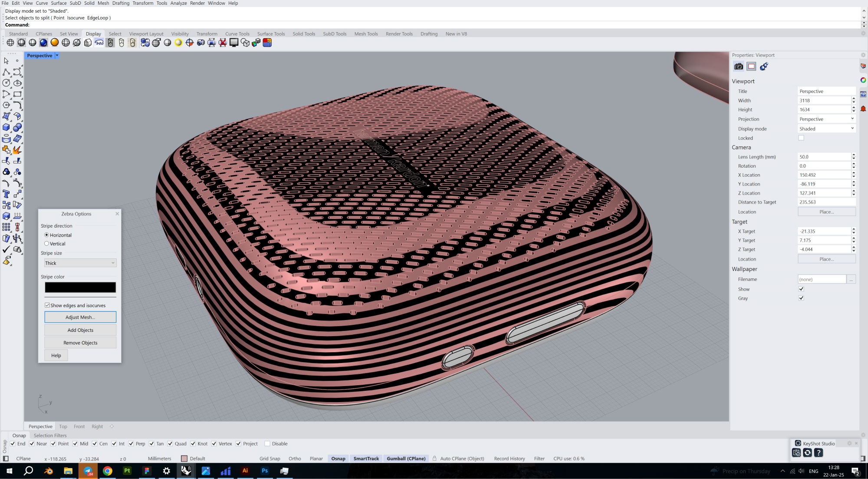The width and height of the screenshot is (868, 479).
Task: Open the Stripe size Thick dropdown
Action: click(80, 263)
